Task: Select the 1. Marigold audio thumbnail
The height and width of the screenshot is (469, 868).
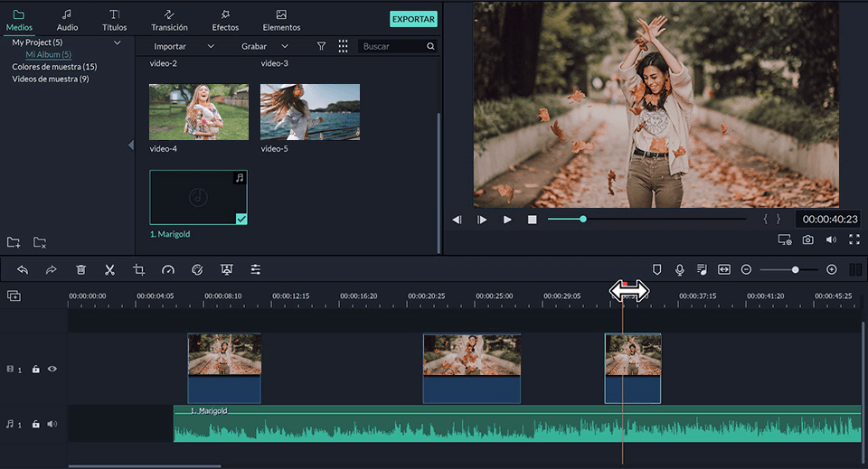Action: tap(198, 197)
